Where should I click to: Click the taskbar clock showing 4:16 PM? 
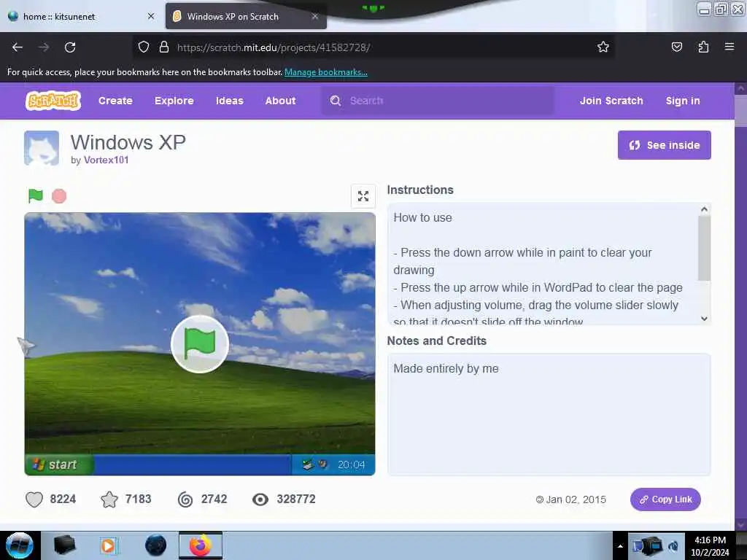coord(710,546)
